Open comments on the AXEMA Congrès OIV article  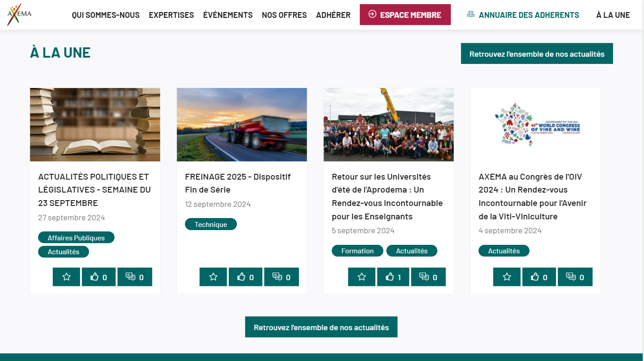575,277
